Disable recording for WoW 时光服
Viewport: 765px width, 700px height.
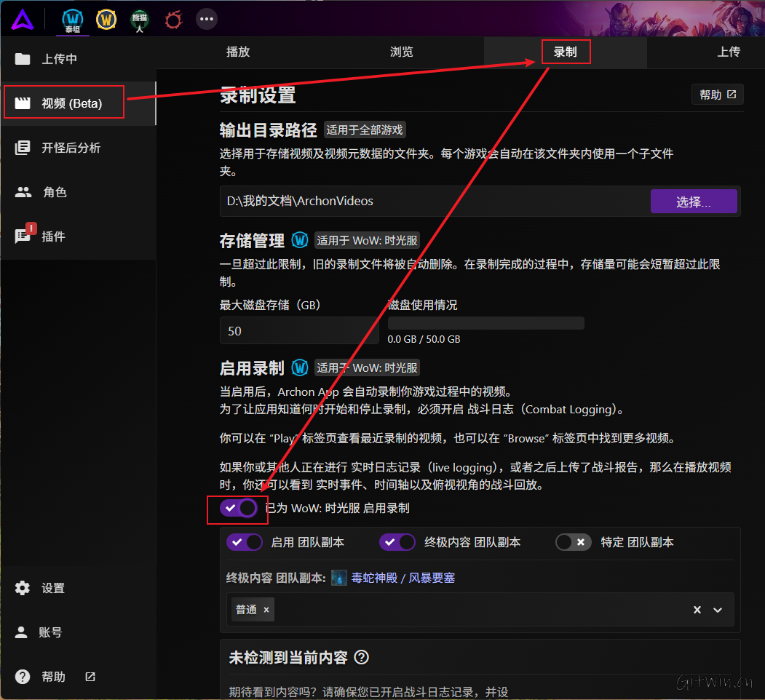[x=237, y=508]
